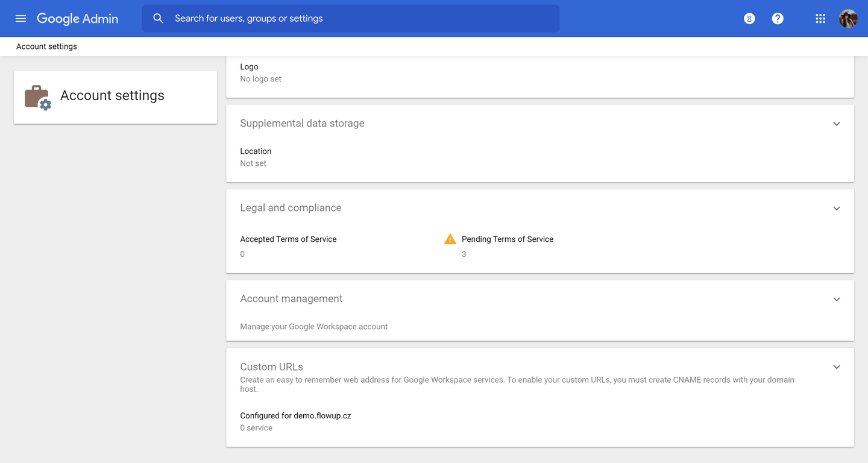Expand the Supplemental data storage section
Image resolution: width=868 pixels, height=463 pixels.
837,124
